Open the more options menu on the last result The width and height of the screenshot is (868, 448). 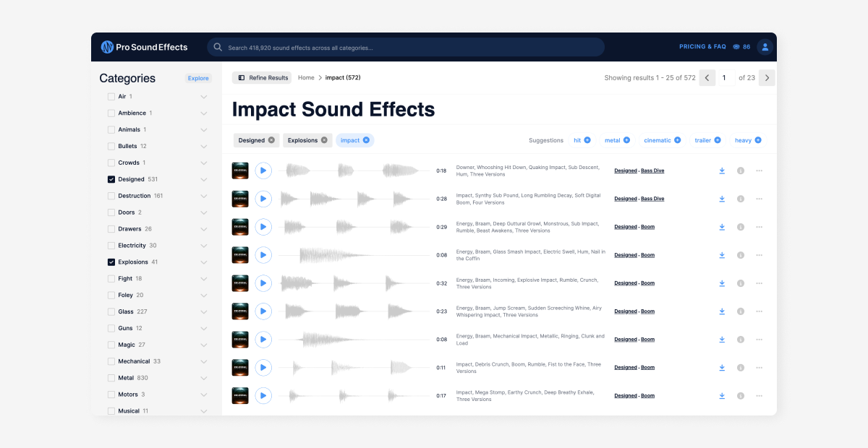759,395
